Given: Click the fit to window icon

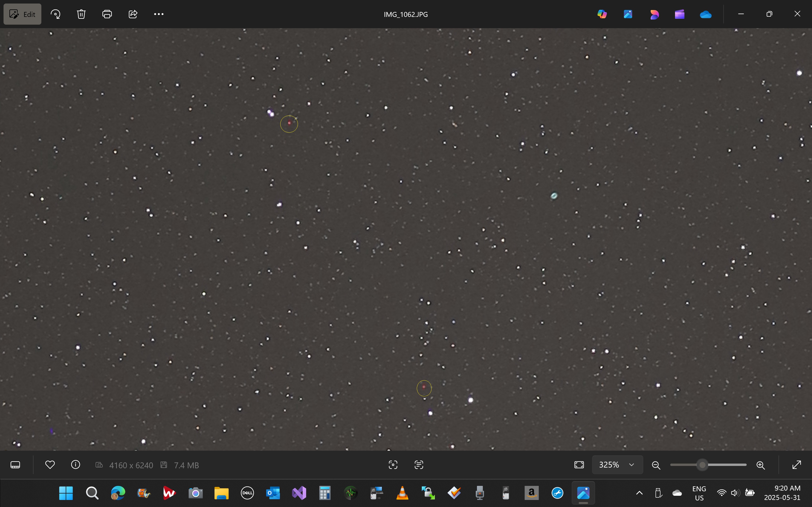Looking at the screenshot, I should click(579, 465).
